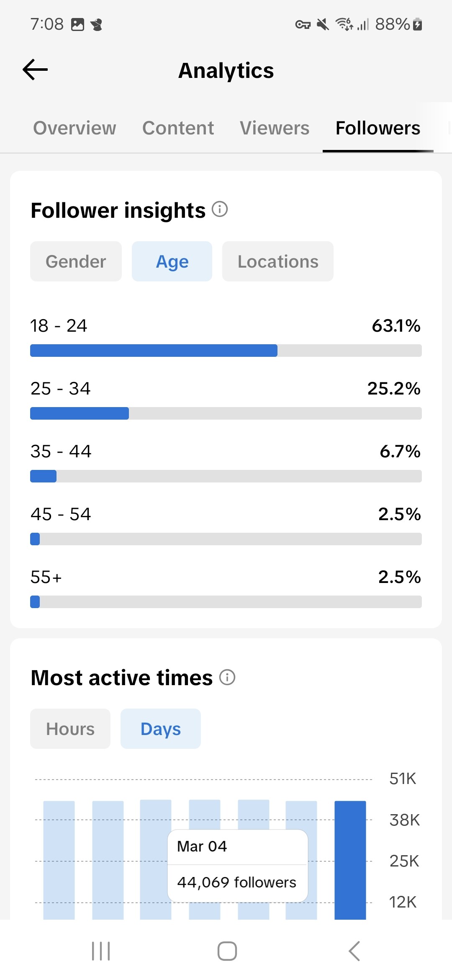The width and height of the screenshot is (452, 980).
Task: Select the highlighted dark blue day bar
Action: [350, 860]
